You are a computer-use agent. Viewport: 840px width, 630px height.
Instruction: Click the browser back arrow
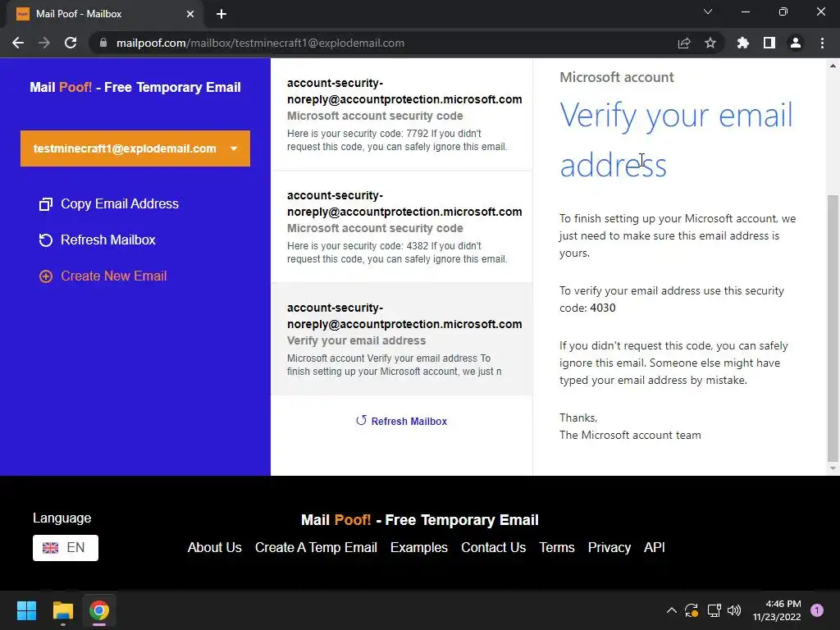point(18,43)
